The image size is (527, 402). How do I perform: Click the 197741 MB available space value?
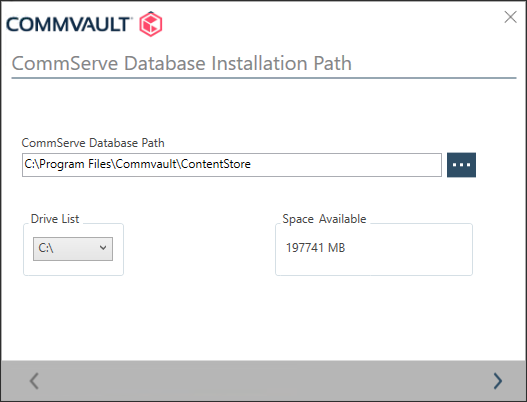(x=315, y=248)
